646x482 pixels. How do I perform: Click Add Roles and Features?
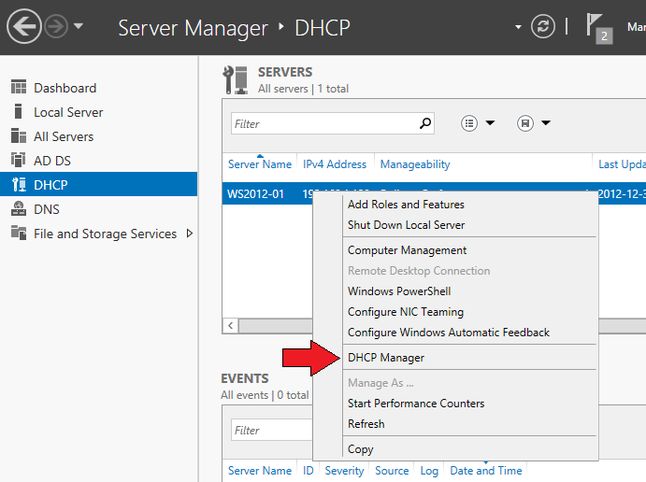pyautogui.click(x=406, y=204)
